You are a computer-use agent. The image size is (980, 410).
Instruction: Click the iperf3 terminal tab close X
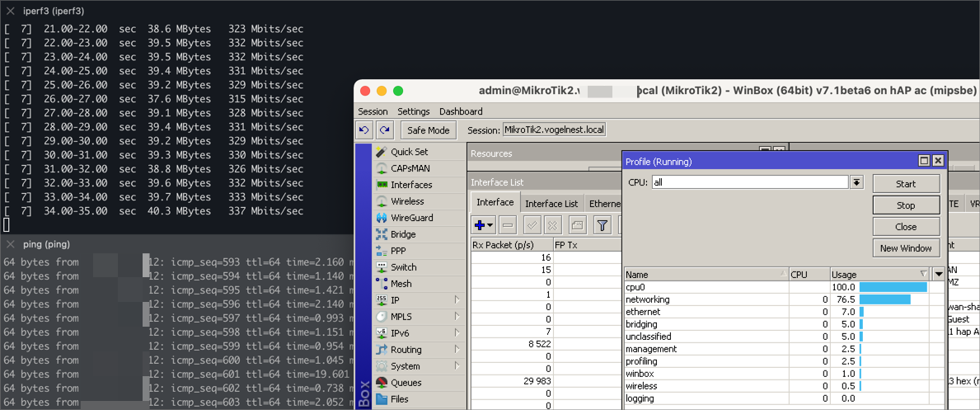(x=10, y=11)
